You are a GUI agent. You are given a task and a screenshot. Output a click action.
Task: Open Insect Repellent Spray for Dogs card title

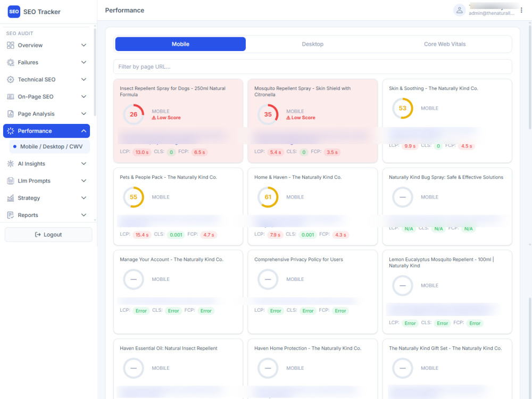pos(172,92)
